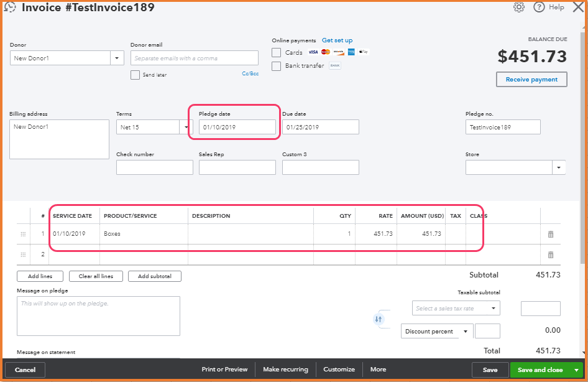
Task: Click the Get set up link
Action: [x=337, y=40]
